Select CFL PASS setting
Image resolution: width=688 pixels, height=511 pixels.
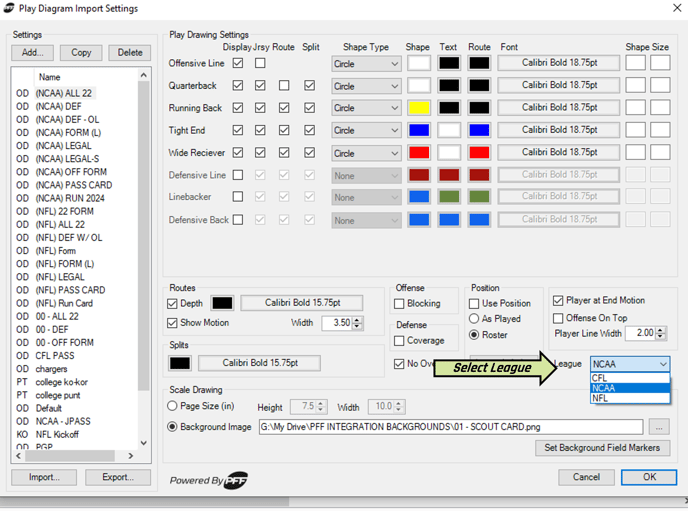pyautogui.click(x=55, y=356)
